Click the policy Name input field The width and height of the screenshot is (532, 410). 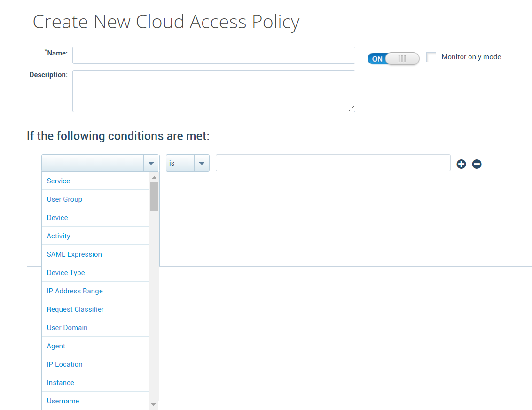tap(213, 55)
